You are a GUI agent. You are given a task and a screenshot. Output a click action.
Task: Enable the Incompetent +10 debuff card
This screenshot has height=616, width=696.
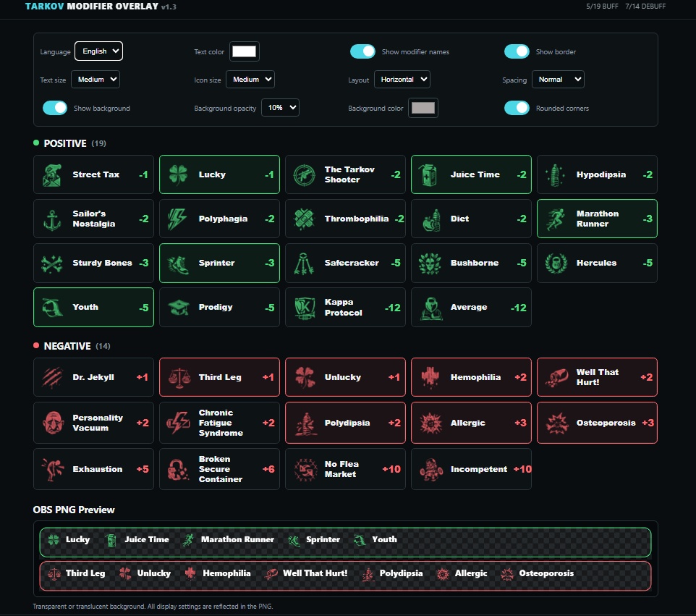471,469
